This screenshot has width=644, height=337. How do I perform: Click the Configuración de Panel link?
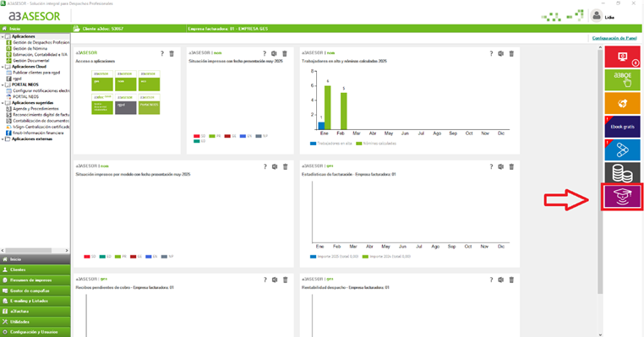[x=614, y=38]
